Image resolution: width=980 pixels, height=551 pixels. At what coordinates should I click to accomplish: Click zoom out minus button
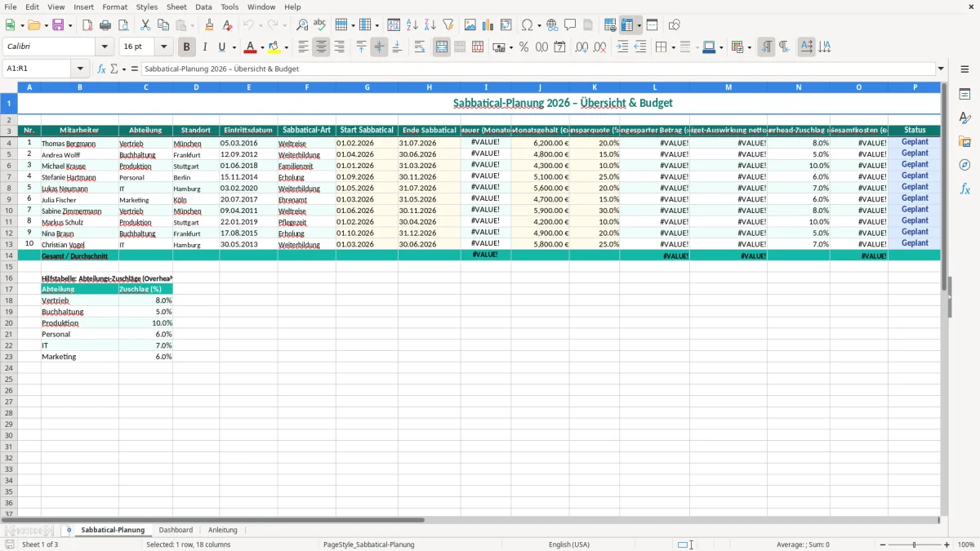[x=882, y=544]
